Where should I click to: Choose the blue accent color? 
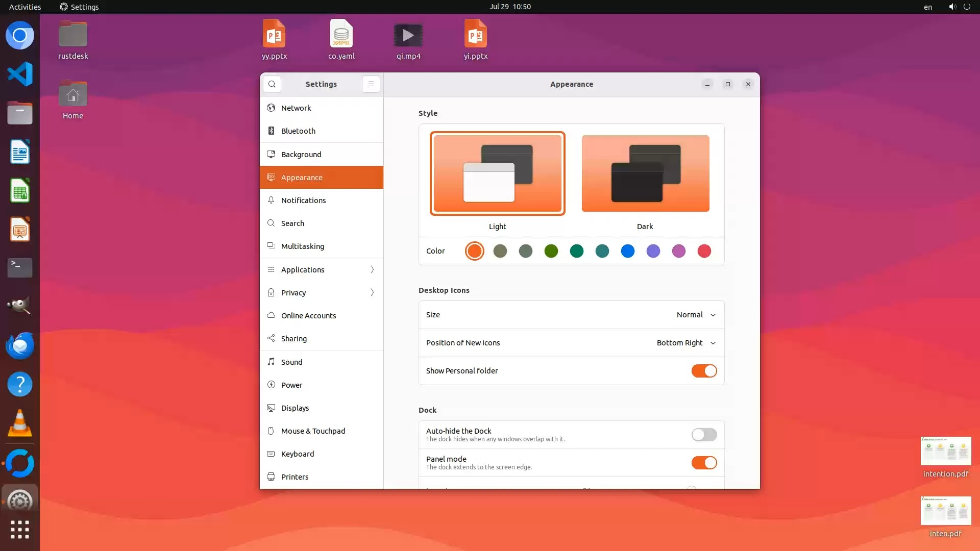click(x=627, y=251)
